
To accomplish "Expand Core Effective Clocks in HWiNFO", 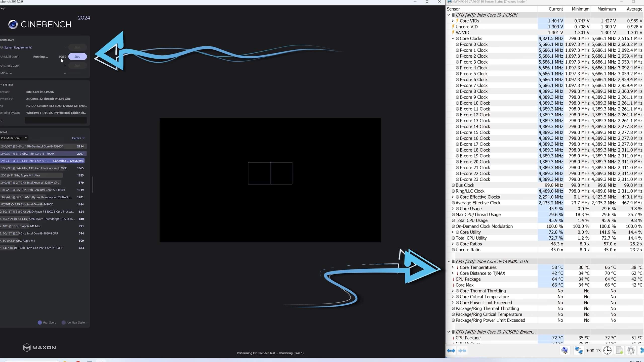I will click(453, 197).
